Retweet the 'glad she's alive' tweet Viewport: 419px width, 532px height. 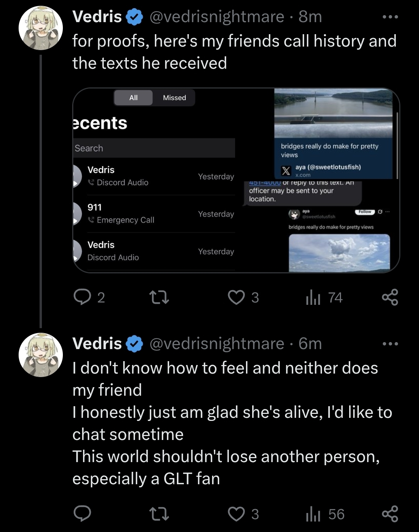tap(159, 514)
